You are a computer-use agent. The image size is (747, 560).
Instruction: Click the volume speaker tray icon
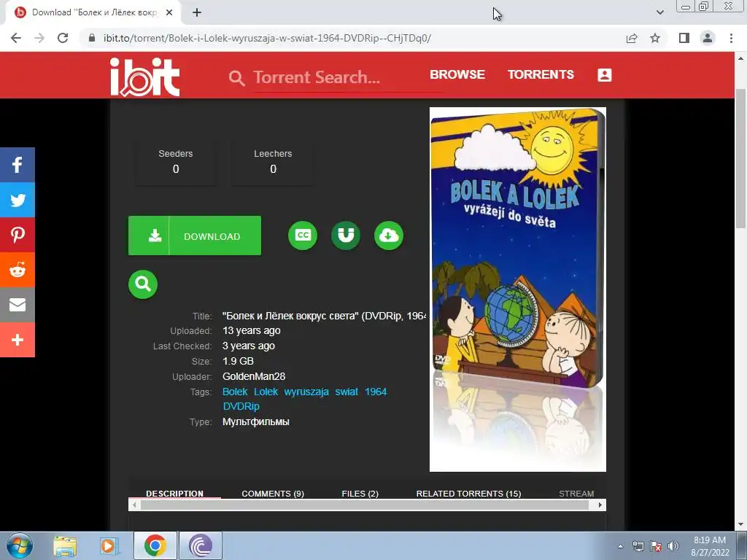click(x=673, y=546)
